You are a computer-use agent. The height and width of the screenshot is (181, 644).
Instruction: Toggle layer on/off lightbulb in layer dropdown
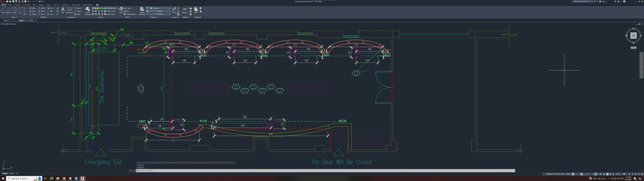click(x=93, y=8)
